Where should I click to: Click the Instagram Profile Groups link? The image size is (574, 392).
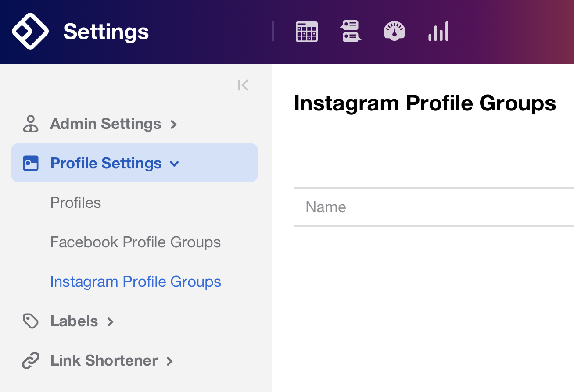[136, 282]
